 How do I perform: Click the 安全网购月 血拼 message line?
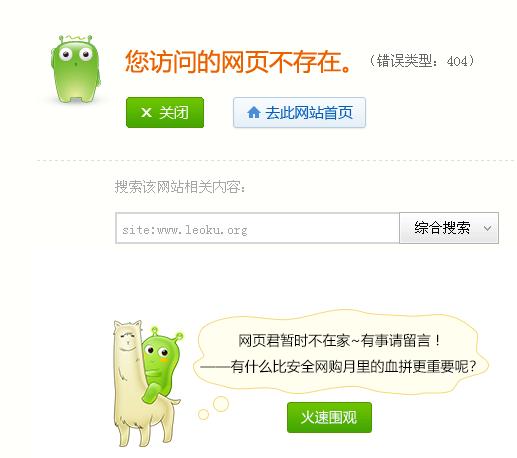(339, 367)
